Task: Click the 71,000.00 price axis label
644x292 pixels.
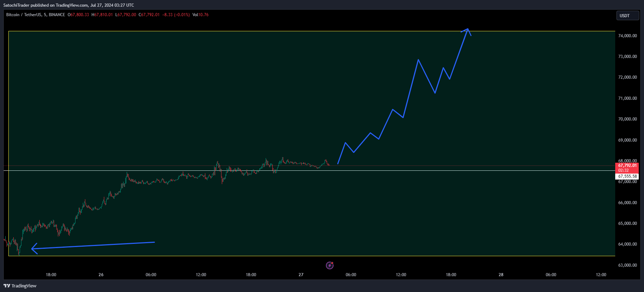Action: [x=628, y=98]
